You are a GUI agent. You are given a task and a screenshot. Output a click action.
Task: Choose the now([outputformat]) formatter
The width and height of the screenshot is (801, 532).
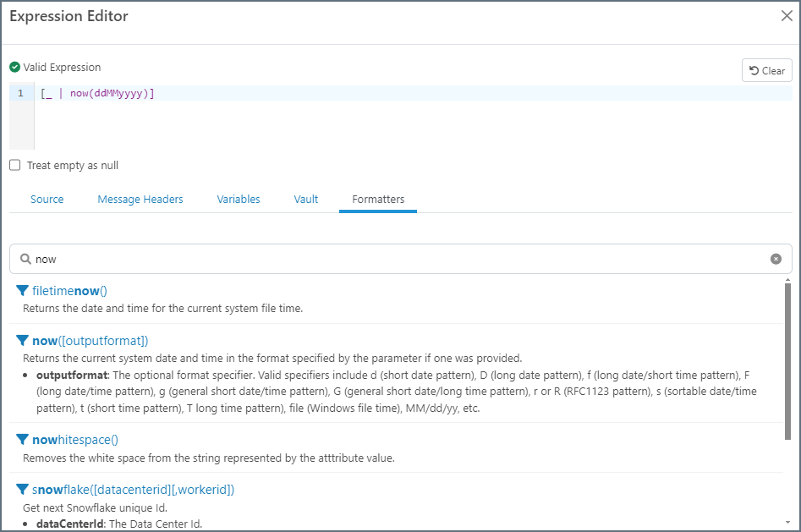pyautogui.click(x=90, y=341)
